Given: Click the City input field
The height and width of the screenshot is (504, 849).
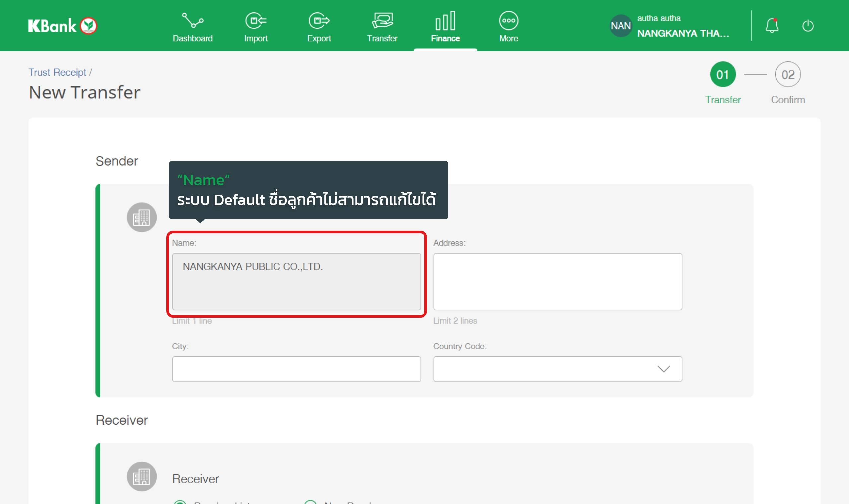Looking at the screenshot, I should pyautogui.click(x=296, y=369).
